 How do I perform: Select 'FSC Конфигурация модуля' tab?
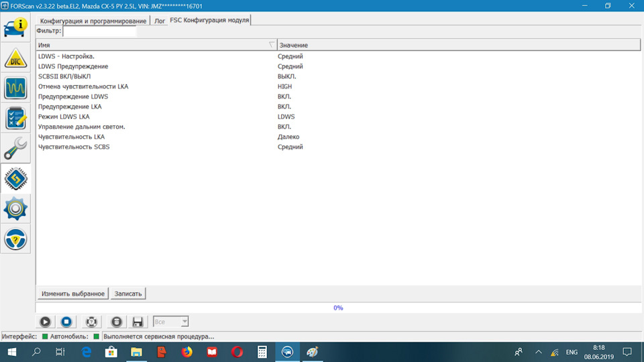pyautogui.click(x=209, y=19)
